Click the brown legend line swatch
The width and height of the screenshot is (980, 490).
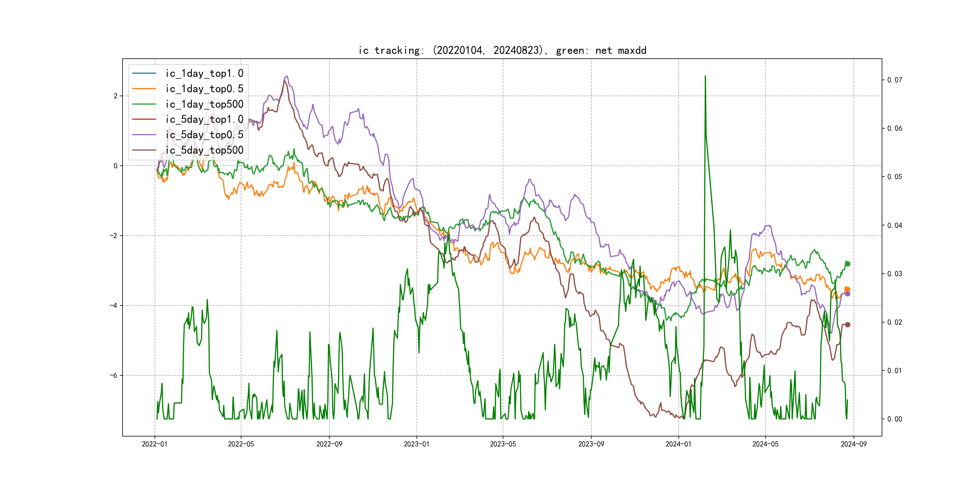[x=144, y=150]
